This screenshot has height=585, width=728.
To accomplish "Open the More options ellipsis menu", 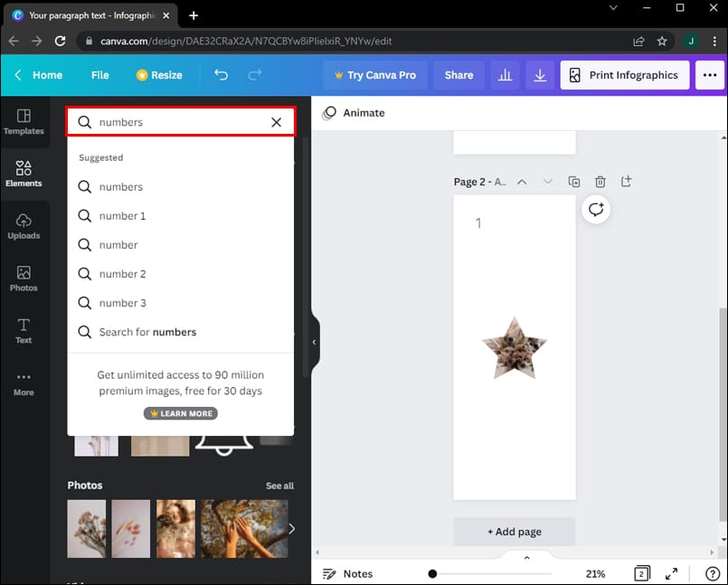I will click(710, 75).
